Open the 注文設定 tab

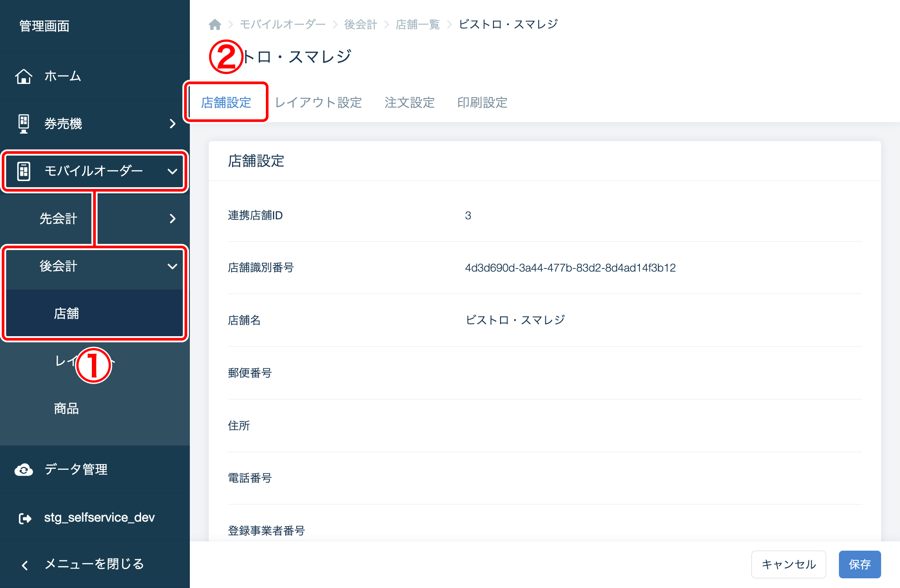410,102
